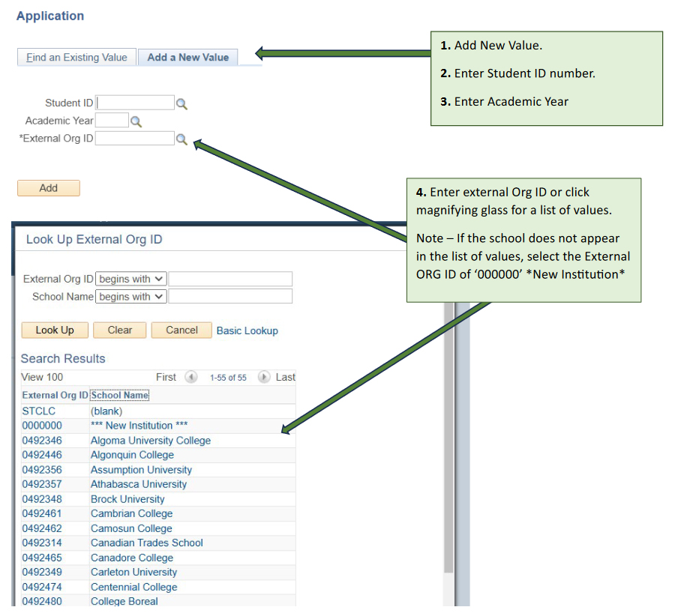The height and width of the screenshot is (616, 675).
Task: Select the *** New Institution *** entry
Action: [x=139, y=426]
